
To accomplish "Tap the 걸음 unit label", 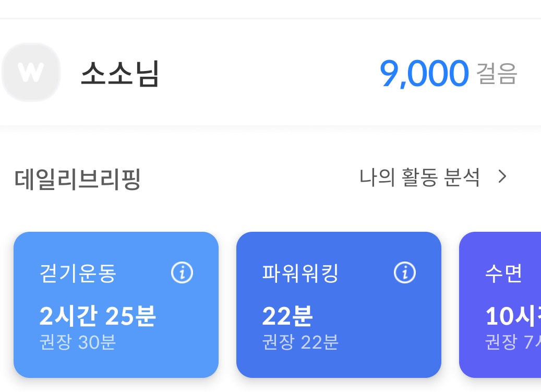I will [x=497, y=74].
